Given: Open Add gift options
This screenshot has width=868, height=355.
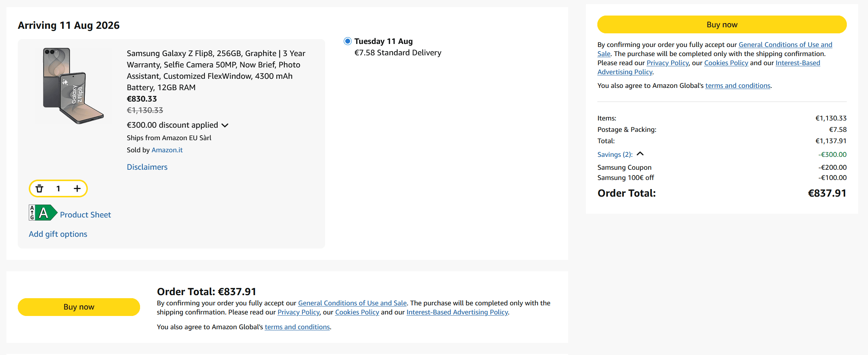Looking at the screenshot, I should pos(58,234).
